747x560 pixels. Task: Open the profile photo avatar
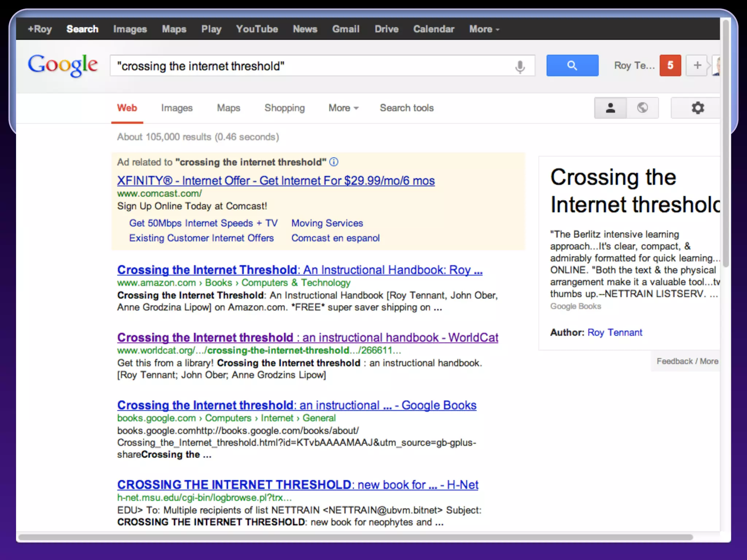(717, 66)
